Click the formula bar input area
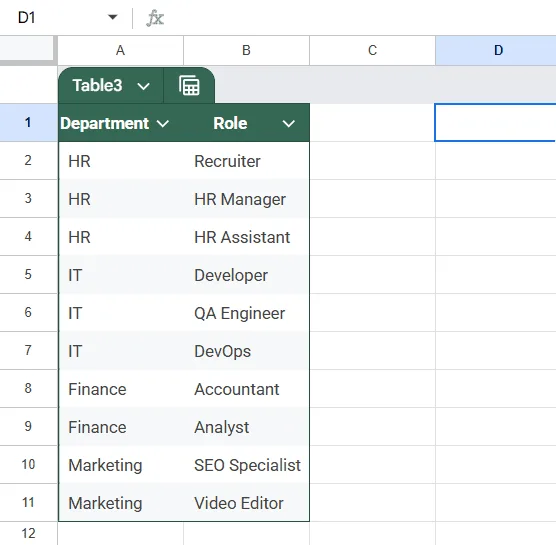Screen dimensions: 556x545 tap(362, 18)
